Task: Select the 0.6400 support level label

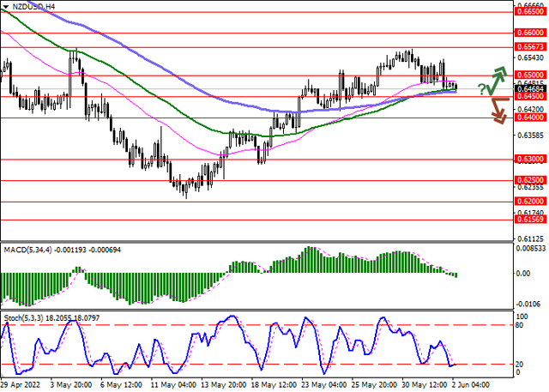Action: [x=527, y=118]
